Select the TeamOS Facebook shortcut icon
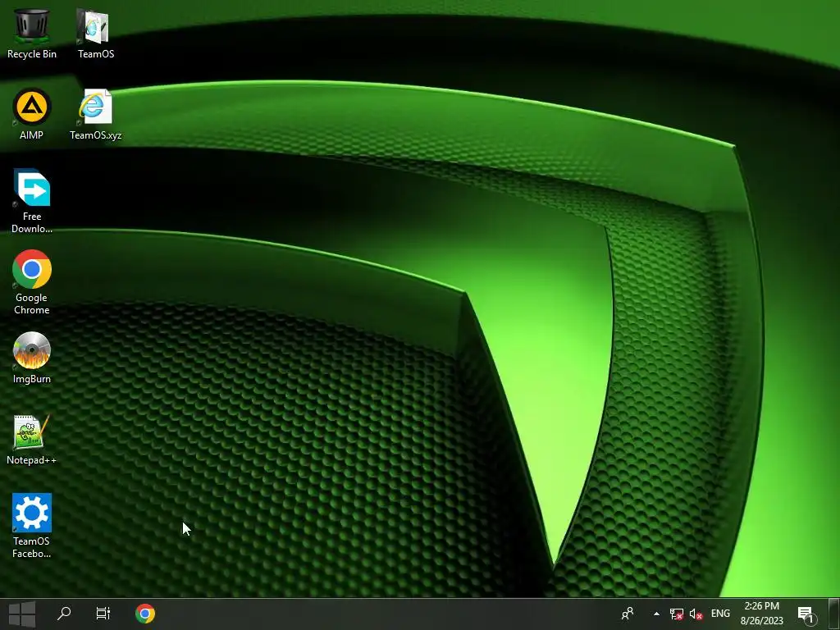 click(32, 526)
